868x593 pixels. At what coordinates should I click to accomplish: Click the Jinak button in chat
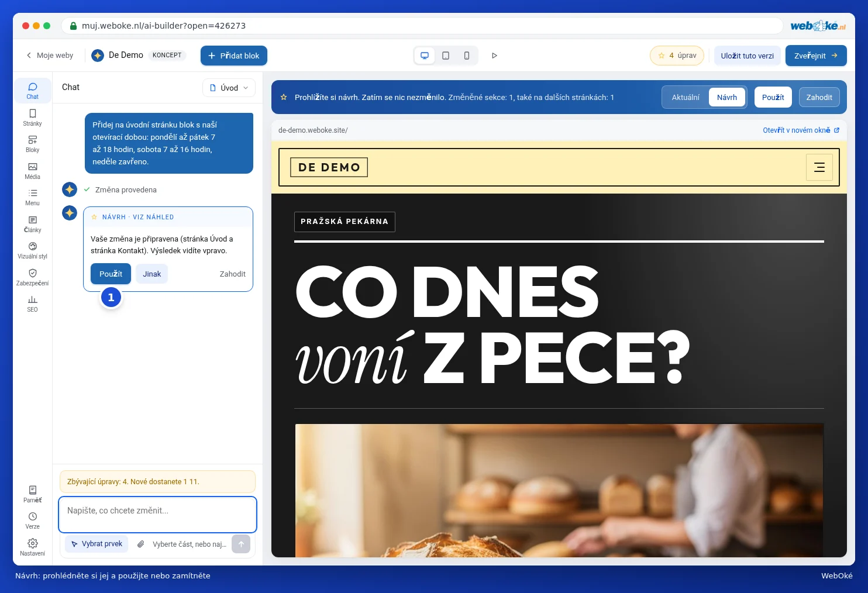(x=152, y=274)
